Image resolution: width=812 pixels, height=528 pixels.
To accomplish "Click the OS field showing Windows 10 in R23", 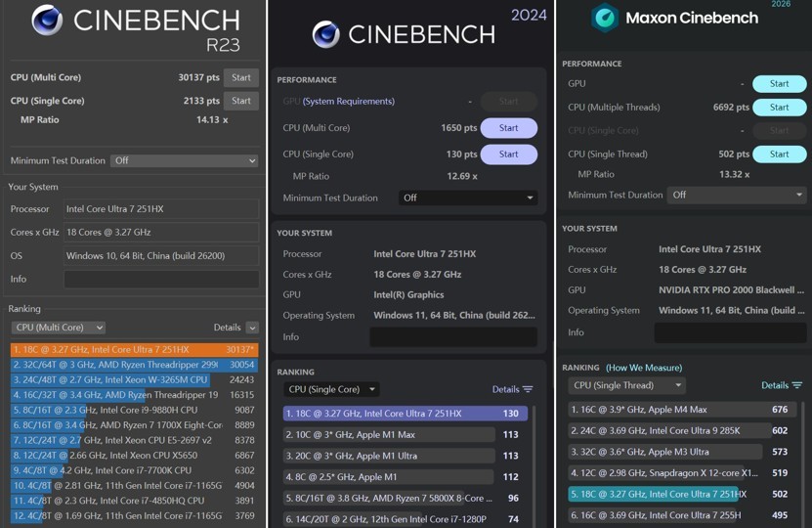I will (x=161, y=255).
